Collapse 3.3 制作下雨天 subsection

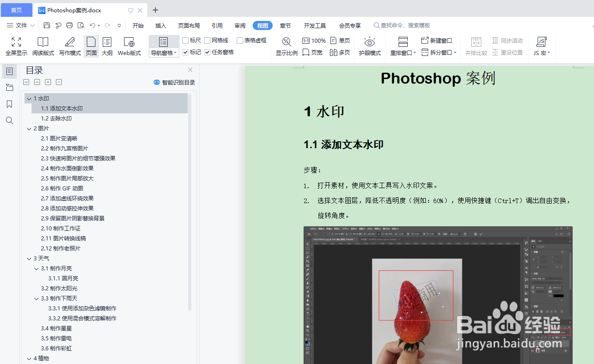point(36,299)
